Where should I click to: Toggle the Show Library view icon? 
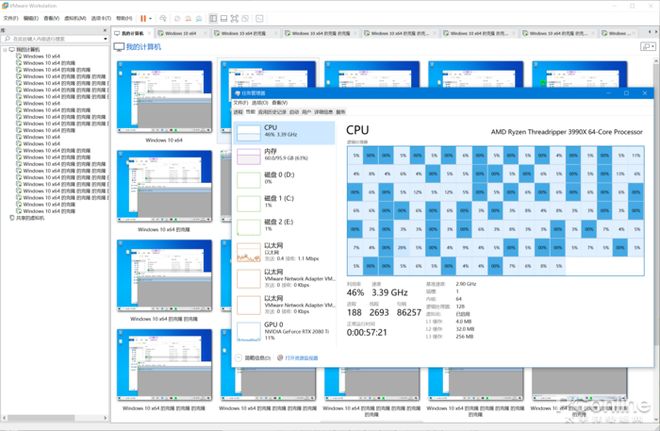pyautogui.click(x=213, y=19)
